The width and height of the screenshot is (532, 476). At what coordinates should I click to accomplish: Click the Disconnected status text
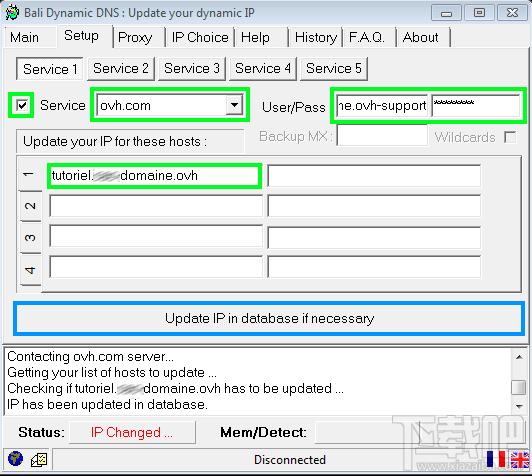point(290,460)
